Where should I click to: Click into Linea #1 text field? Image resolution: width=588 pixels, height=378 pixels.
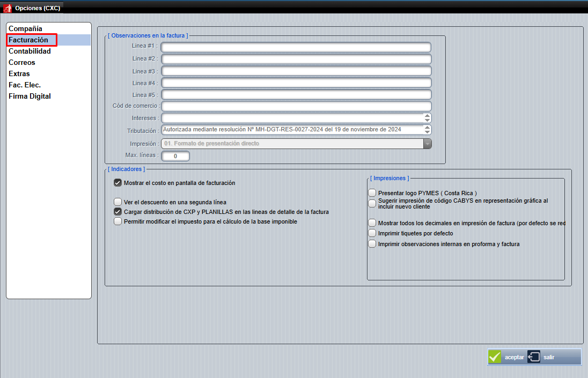[296, 47]
